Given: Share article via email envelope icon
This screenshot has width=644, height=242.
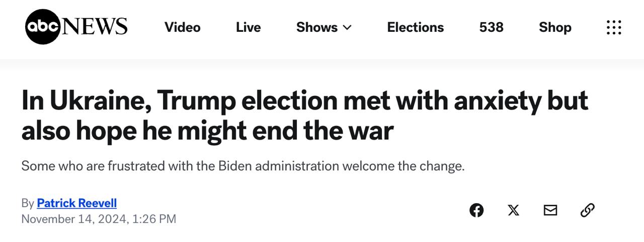Looking at the screenshot, I should (x=550, y=210).
